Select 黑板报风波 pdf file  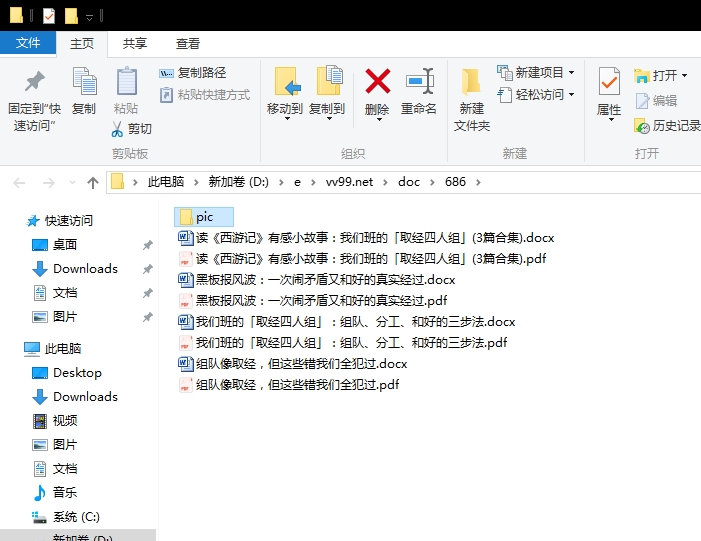[312, 300]
